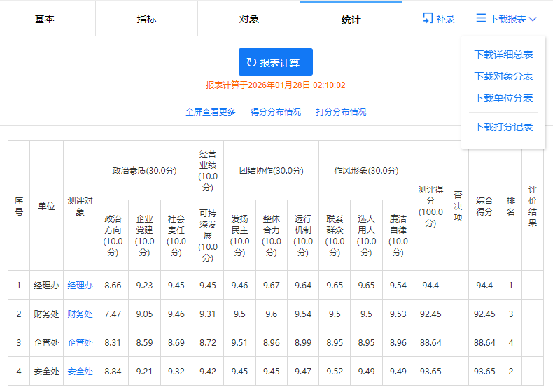
Task: Click the 社会责任 sub-header
Action: 176,235
